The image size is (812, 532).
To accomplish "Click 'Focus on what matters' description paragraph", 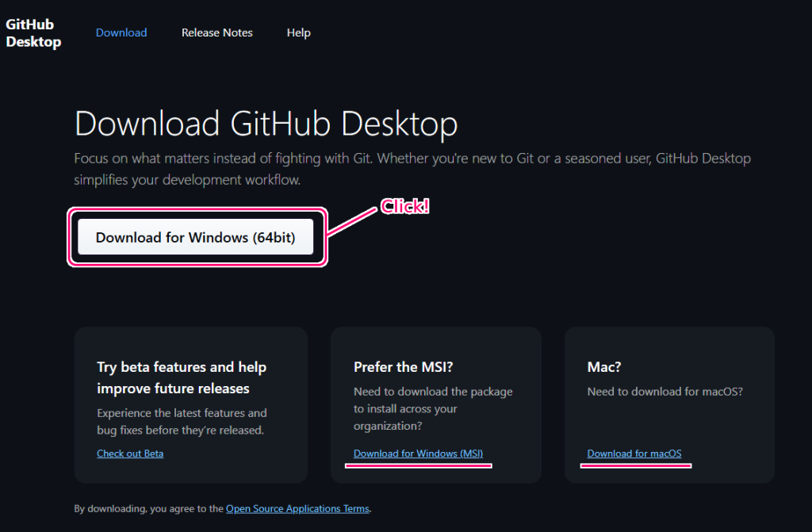I will click(x=412, y=169).
